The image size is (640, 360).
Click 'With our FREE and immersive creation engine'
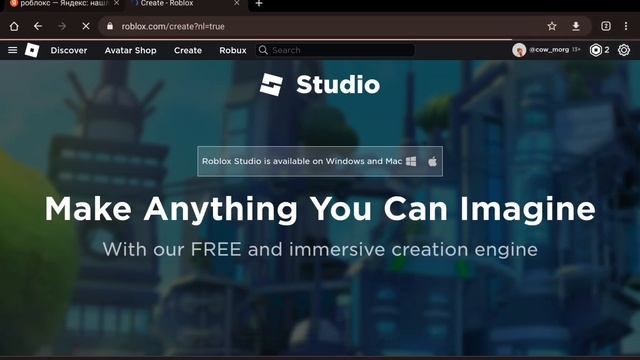click(320, 249)
